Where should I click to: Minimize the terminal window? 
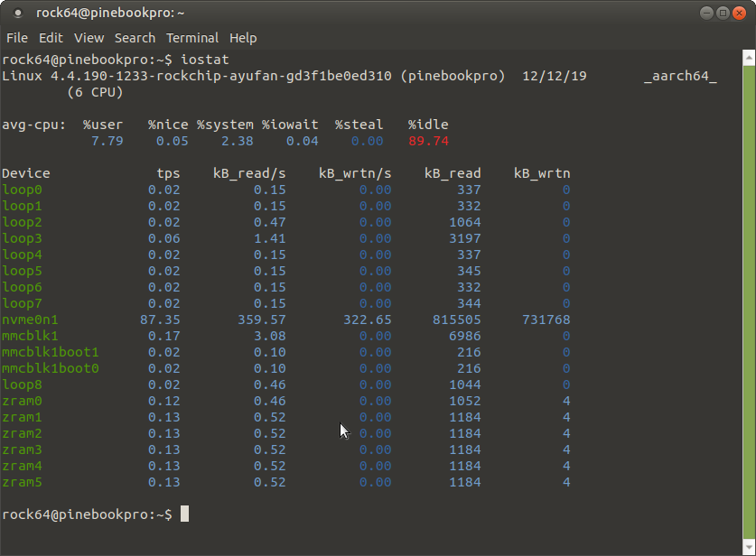[706, 13]
